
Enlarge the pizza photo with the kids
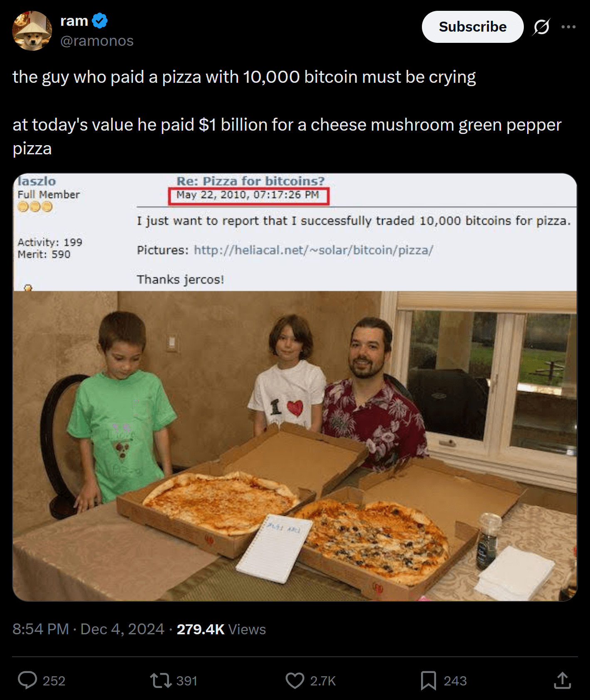pyautogui.click(x=295, y=445)
